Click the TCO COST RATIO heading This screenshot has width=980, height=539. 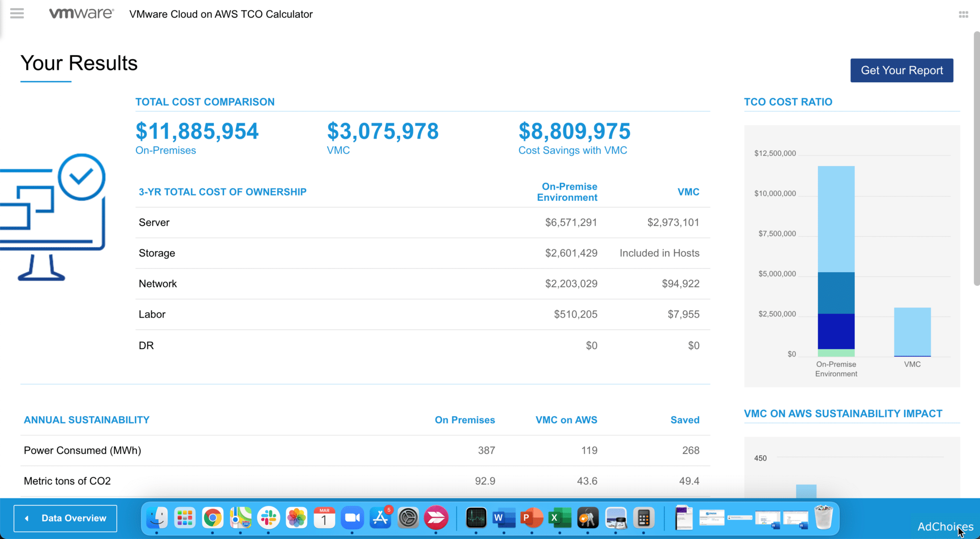pos(788,102)
